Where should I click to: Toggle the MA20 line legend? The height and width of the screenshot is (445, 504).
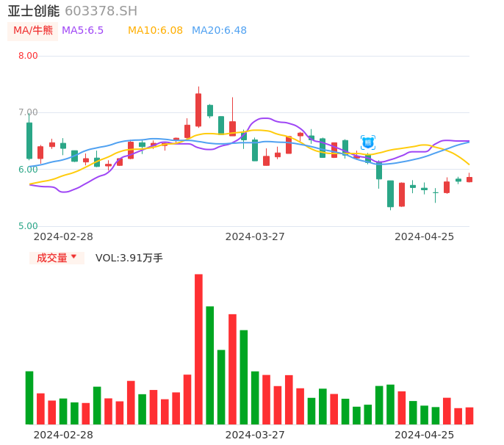(219, 31)
